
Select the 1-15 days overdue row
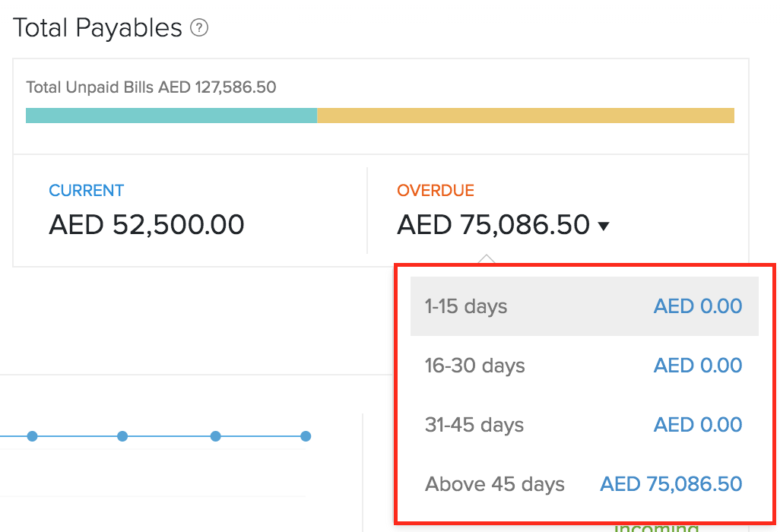pos(466,307)
